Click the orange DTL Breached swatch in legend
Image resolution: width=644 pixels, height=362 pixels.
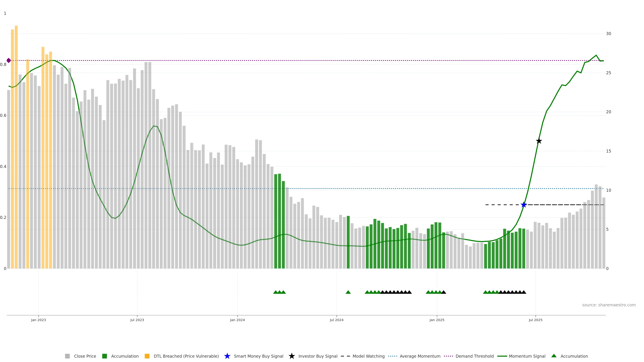tap(147, 356)
